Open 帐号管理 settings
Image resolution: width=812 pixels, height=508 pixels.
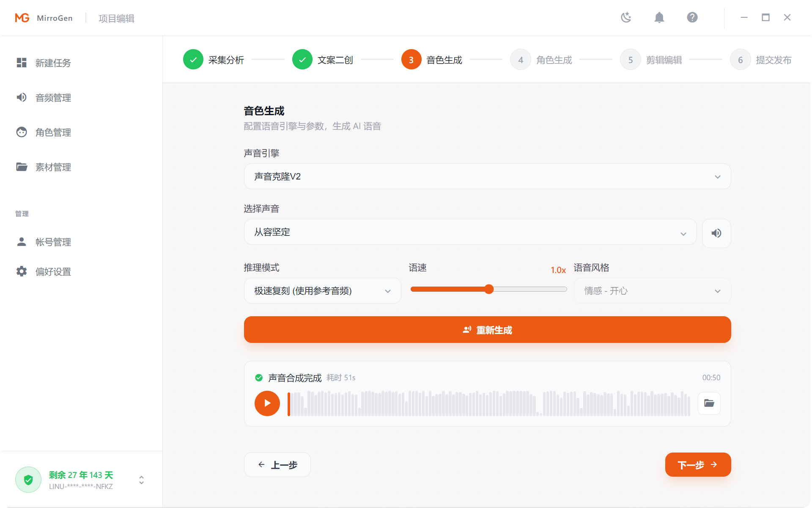(x=53, y=242)
